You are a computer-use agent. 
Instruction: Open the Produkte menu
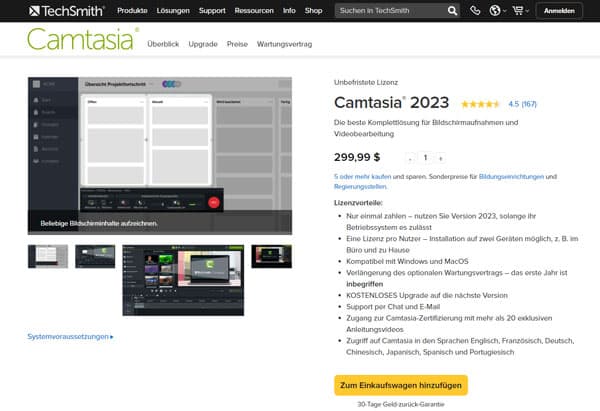click(x=132, y=11)
